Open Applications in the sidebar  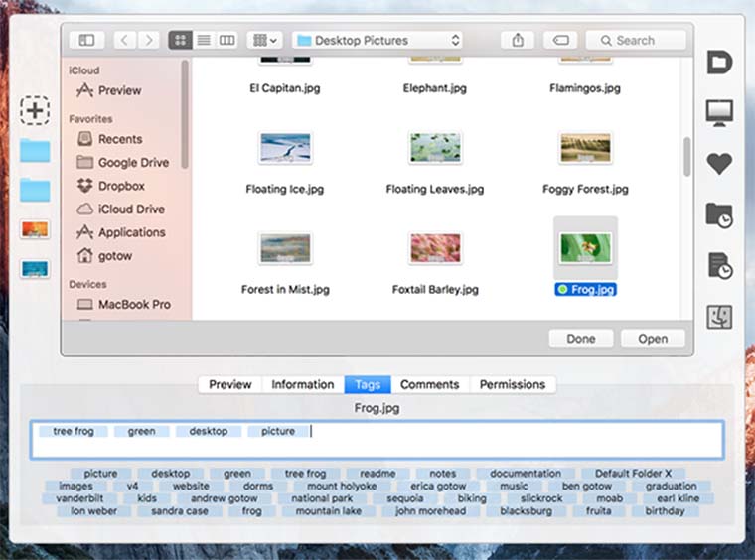pyautogui.click(x=121, y=232)
